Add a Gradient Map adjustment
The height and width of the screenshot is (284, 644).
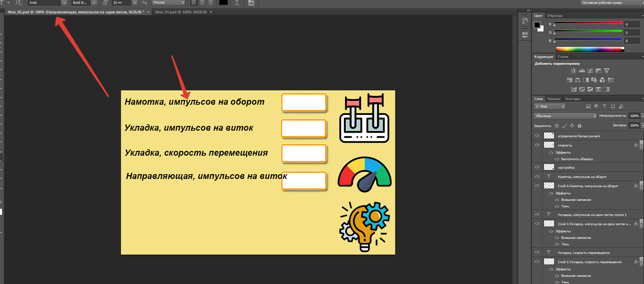tap(607, 89)
